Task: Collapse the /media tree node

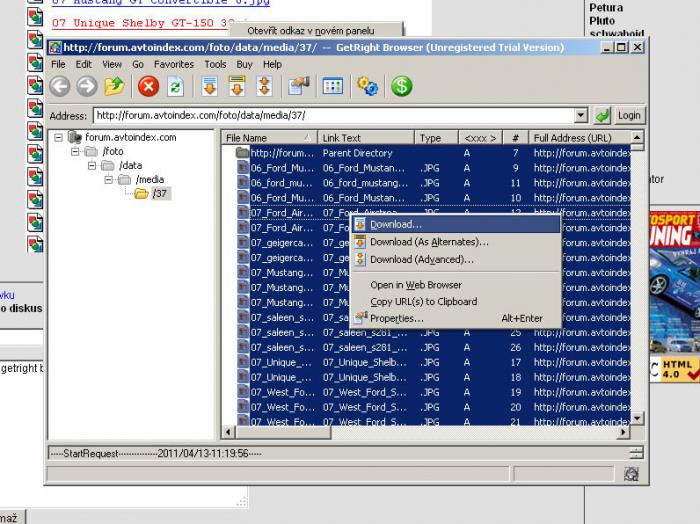Action: (x=107, y=180)
